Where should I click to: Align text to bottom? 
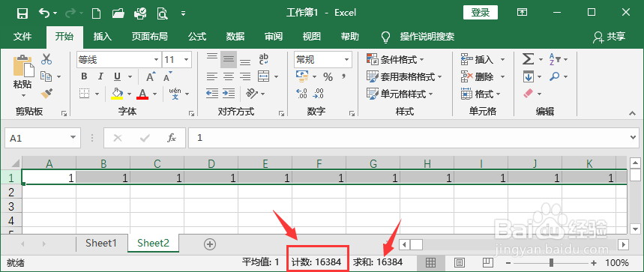(245, 62)
